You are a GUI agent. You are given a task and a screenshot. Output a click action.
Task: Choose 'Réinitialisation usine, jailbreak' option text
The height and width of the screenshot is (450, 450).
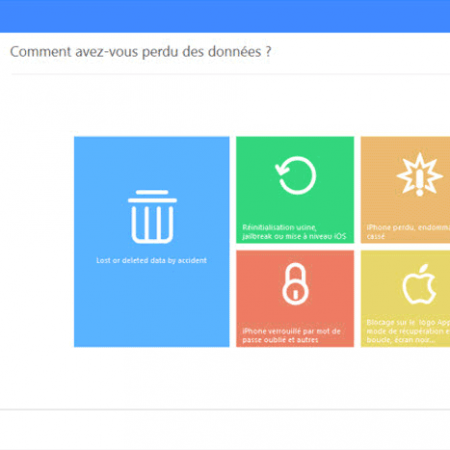pos(294,232)
